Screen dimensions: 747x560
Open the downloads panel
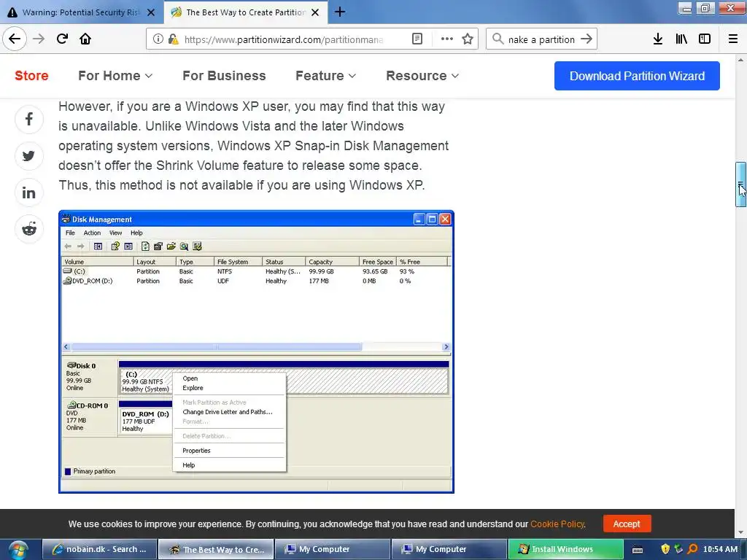pos(657,39)
